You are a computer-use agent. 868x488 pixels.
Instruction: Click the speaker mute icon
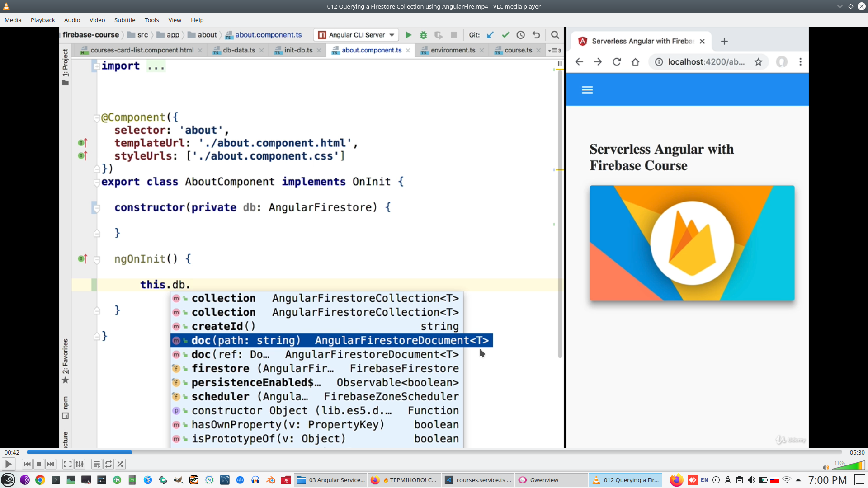point(826,468)
